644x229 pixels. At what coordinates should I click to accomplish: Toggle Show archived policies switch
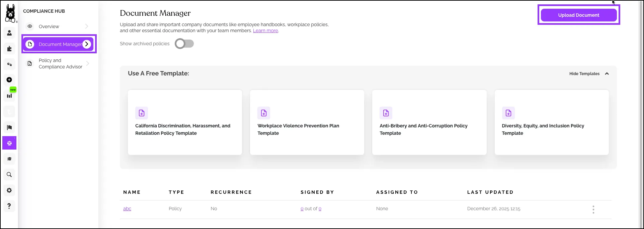coord(184,44)
